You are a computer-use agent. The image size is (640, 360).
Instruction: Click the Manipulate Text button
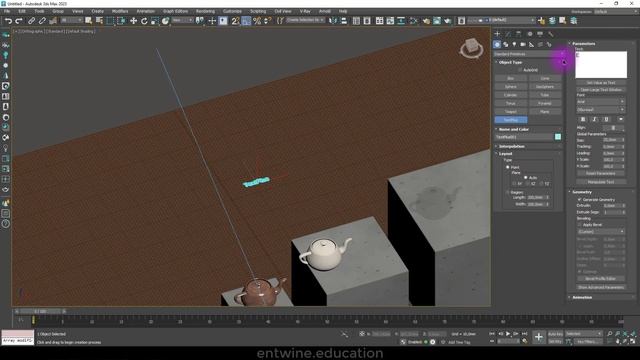(600, 182)
